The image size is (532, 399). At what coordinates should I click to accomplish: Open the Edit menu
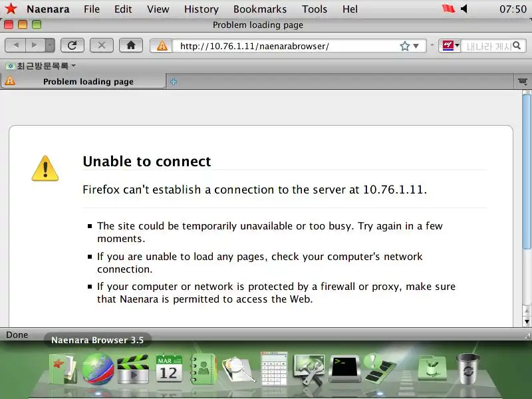pos(123,9)
